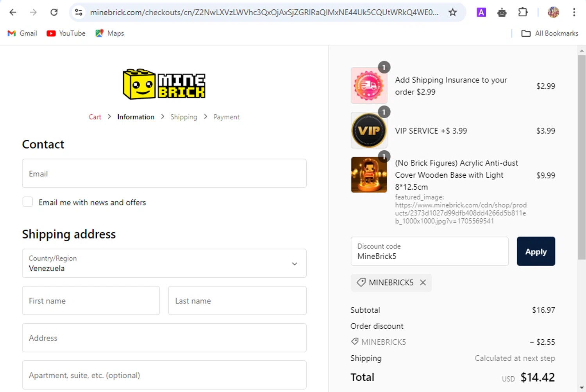Image resolution: width=586 pixels, height=392 pixels.
Task: Click the MINEBRICK5 tag icon chip
Action: 361,282
